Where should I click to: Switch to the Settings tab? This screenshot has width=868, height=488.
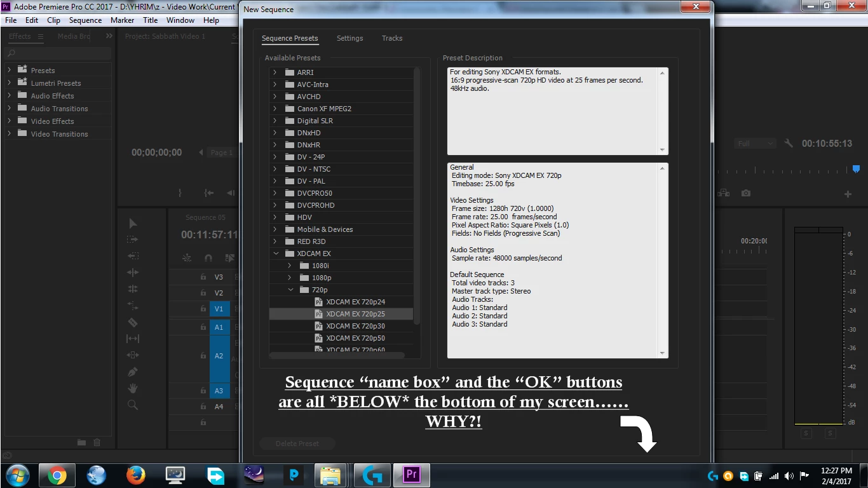349,38
